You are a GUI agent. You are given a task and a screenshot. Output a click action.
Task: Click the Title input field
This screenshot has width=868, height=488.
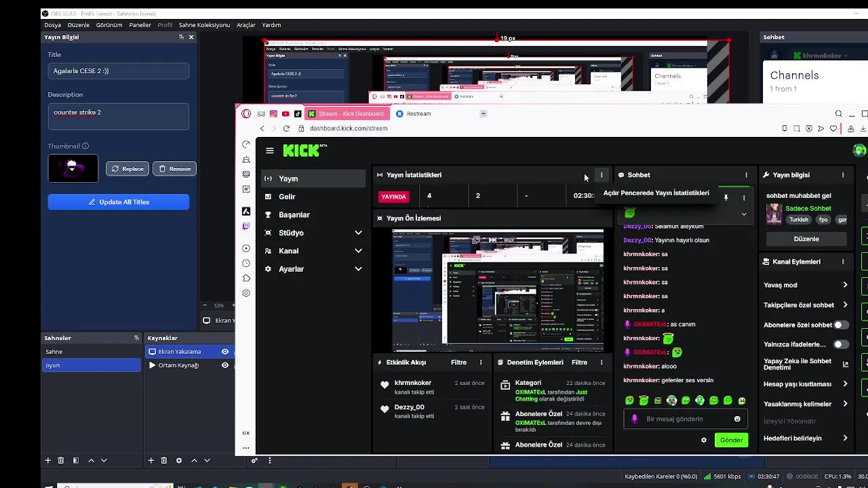(x=119, y=70)
